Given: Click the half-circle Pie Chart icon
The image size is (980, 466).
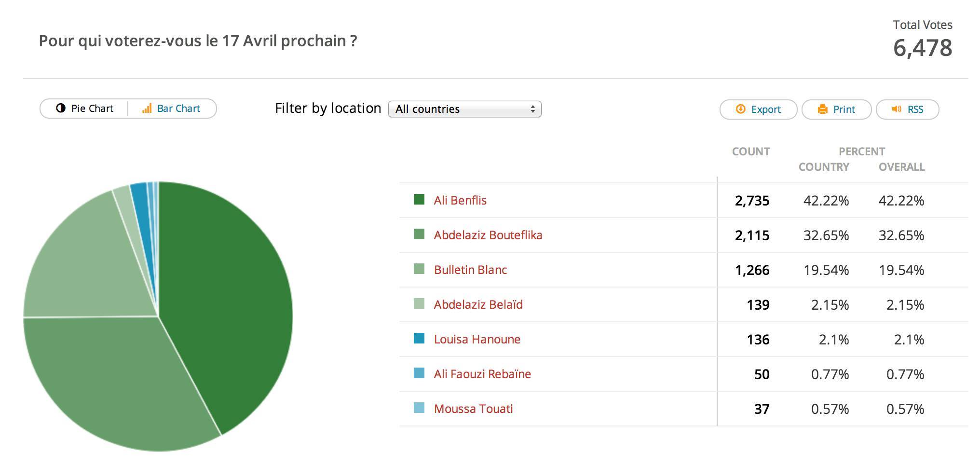Looking at the screenshot, I should (61, 109).
